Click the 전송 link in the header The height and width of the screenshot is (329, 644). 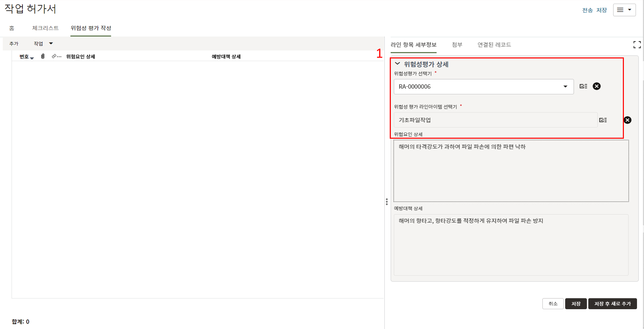[x=587, y=10]
